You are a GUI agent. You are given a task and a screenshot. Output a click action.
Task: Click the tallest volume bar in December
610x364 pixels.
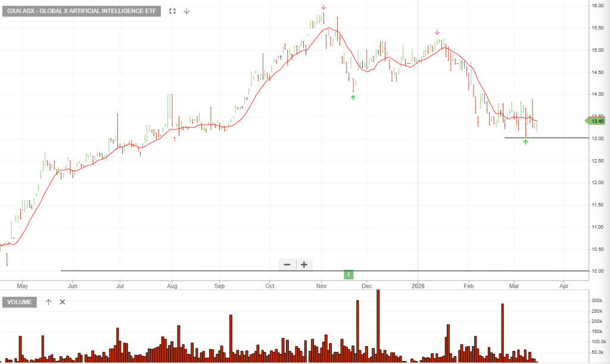coord(378,322)
